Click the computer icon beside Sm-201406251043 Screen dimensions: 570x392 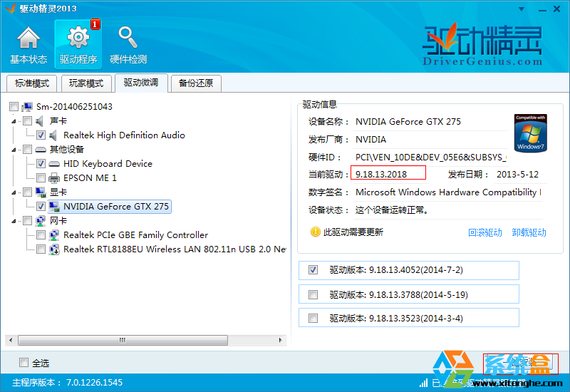[27, 106]
